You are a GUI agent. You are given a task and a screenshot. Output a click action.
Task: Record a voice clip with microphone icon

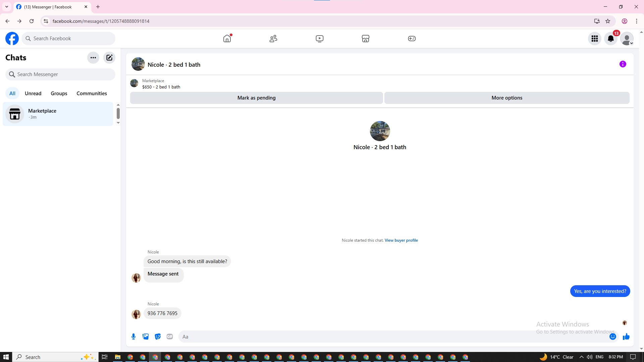[x=133, y=337]
